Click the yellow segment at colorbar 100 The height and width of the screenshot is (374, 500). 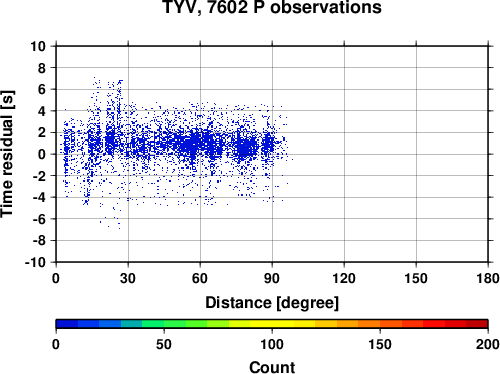272,324
